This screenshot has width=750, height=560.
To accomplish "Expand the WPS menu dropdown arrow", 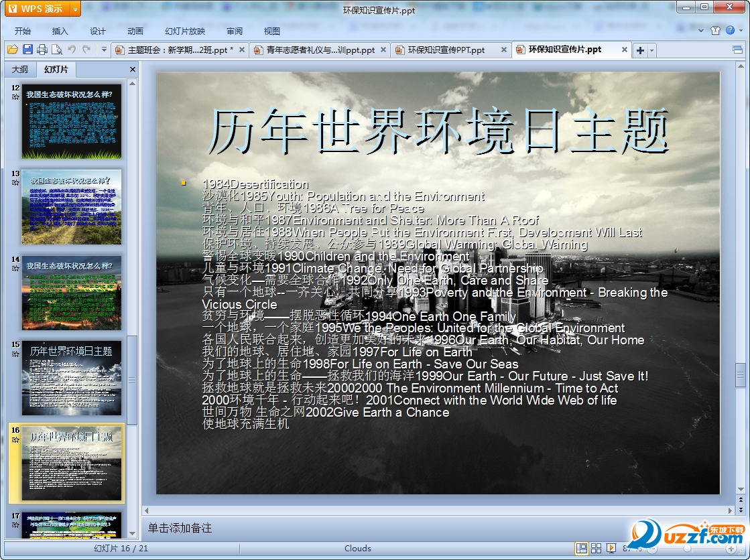I will [x=75, y=9].
